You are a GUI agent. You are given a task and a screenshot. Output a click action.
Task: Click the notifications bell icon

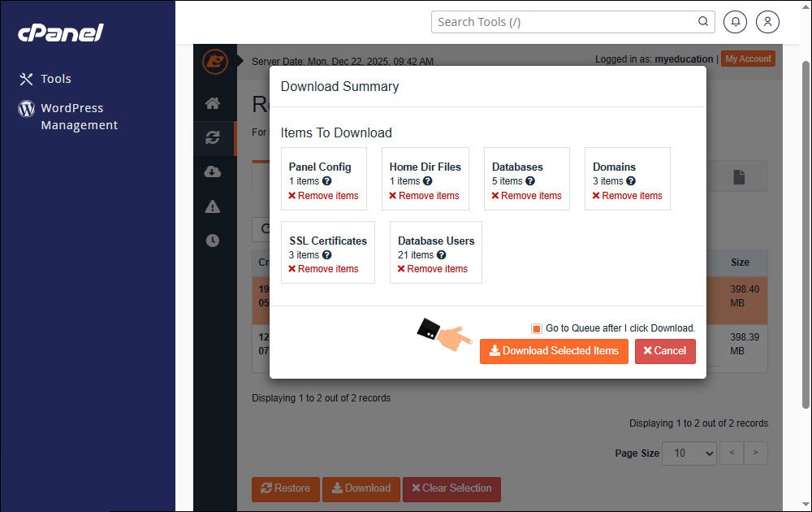736,22
